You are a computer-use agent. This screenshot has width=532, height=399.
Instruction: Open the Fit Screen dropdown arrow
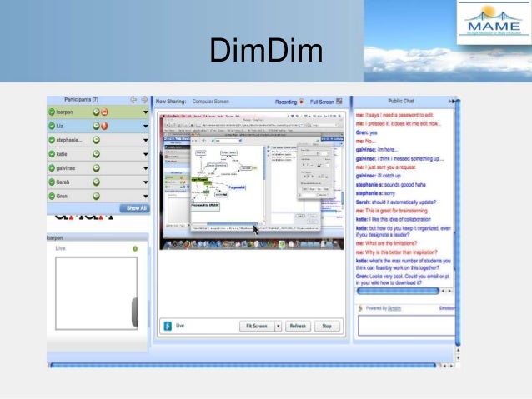(279, 327)
